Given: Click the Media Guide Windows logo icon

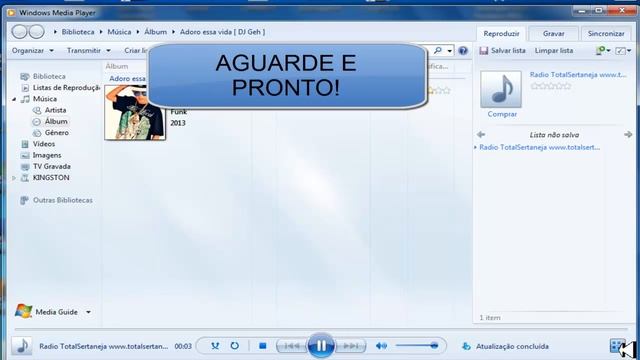Looking at the screenshot, I should tap(23, 311).
